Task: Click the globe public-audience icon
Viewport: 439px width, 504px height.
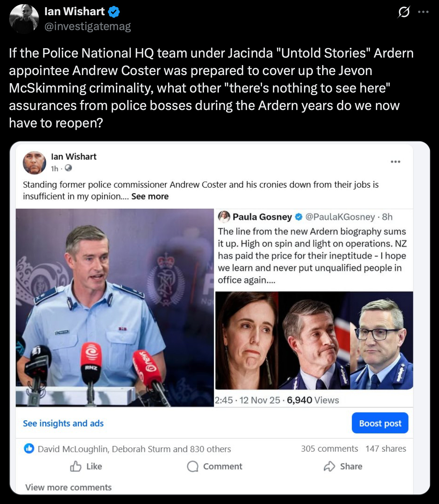Action: pyautogui.click(x=68, y=168)
